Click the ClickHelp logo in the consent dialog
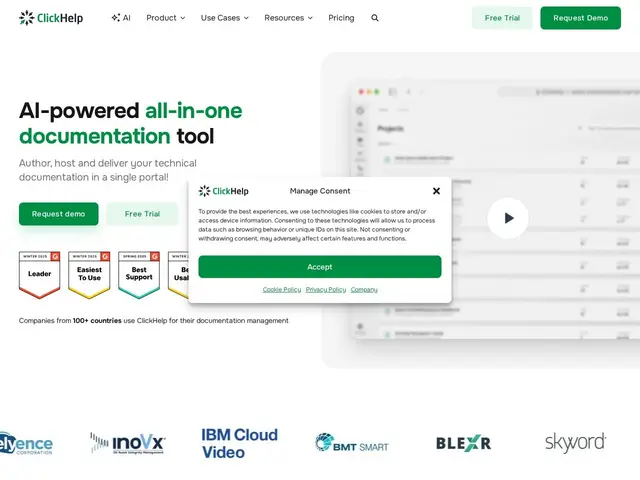Screen dimensions: 640x480 click(x=223, y=191)
